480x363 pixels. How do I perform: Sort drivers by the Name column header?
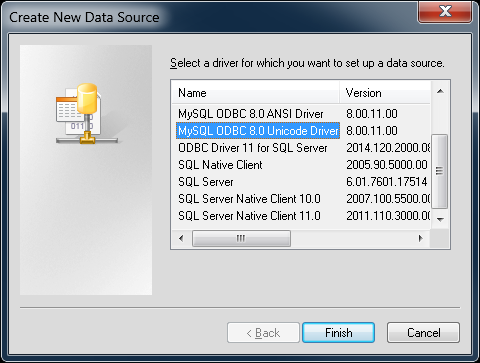click(256, 93)
